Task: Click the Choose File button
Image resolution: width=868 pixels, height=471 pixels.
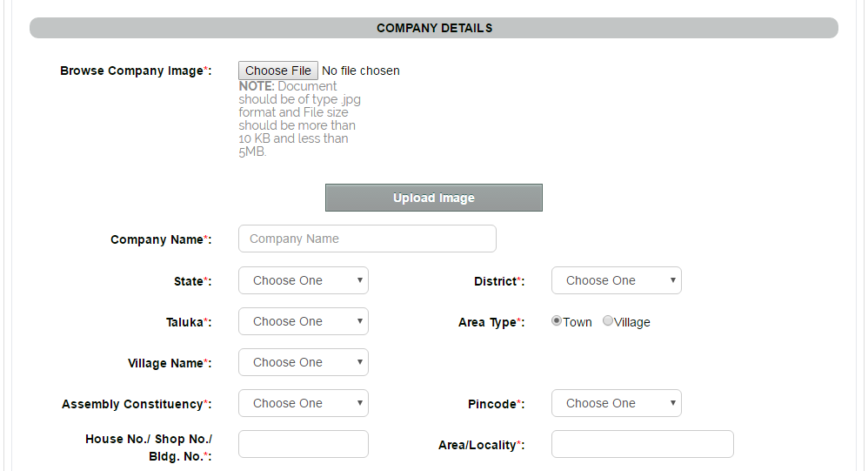Action: [278, 71]
